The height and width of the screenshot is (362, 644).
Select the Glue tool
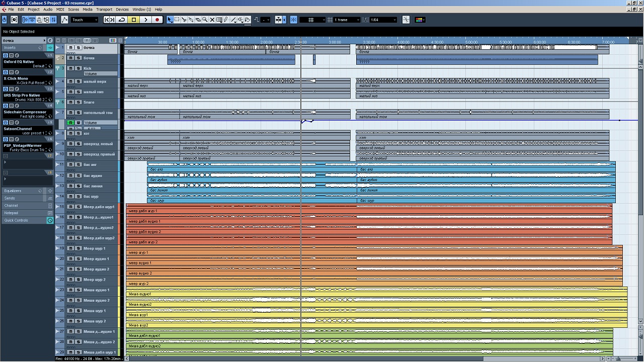tap(191, 20)
